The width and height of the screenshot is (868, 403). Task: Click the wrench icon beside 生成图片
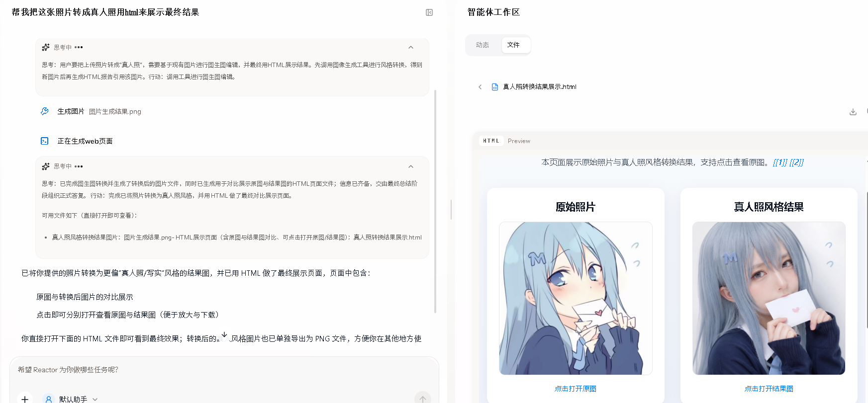[x=45, y=111]
